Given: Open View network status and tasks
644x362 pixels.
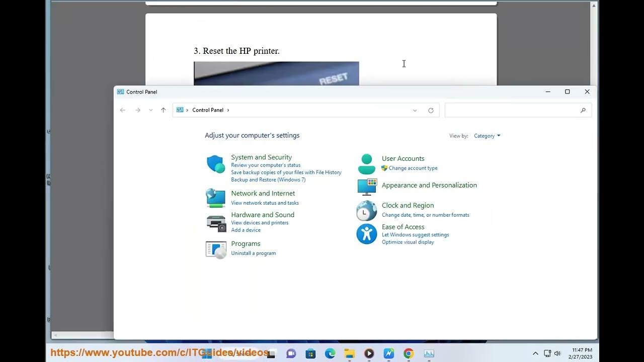Looking at the screenshot, I should click(265, 203).
